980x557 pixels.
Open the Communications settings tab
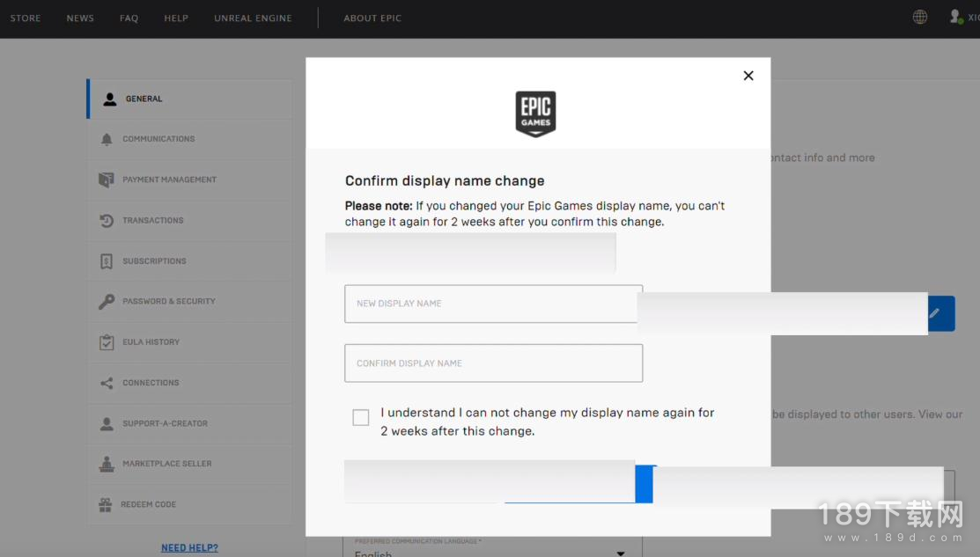click(x=189, y=139)
